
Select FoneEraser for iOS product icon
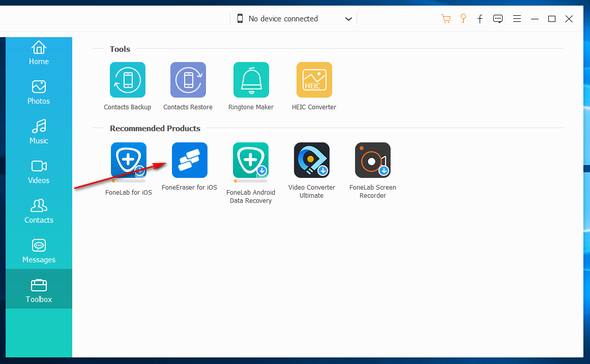tap(190, 160)
